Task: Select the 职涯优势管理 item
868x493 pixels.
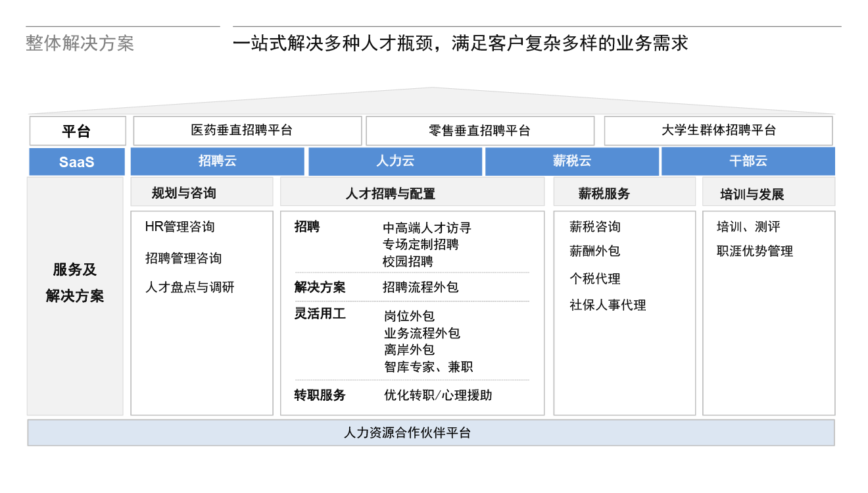Action: [755, 251]
